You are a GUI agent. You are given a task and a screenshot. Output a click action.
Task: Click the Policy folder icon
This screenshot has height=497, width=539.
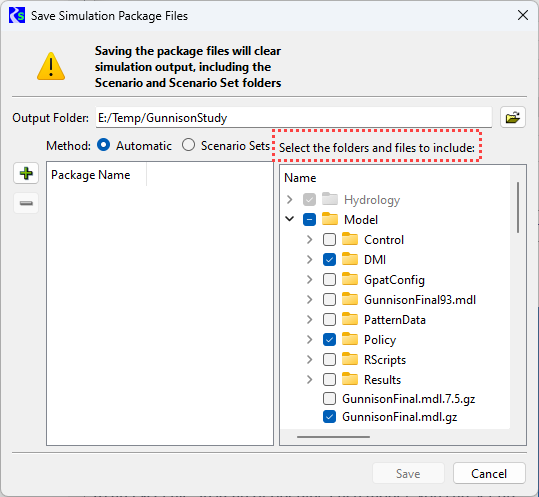point(350,339)
